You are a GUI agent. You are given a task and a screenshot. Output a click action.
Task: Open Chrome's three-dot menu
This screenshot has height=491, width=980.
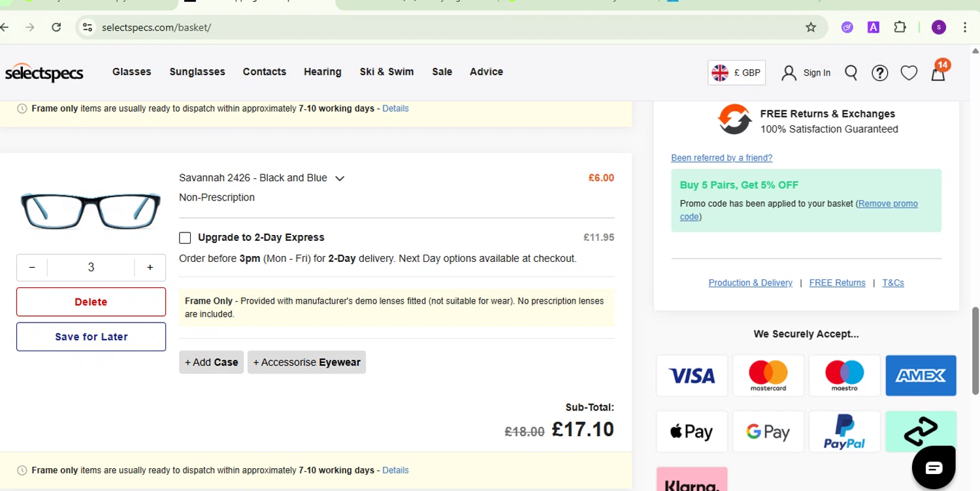(x=965, y=27)
